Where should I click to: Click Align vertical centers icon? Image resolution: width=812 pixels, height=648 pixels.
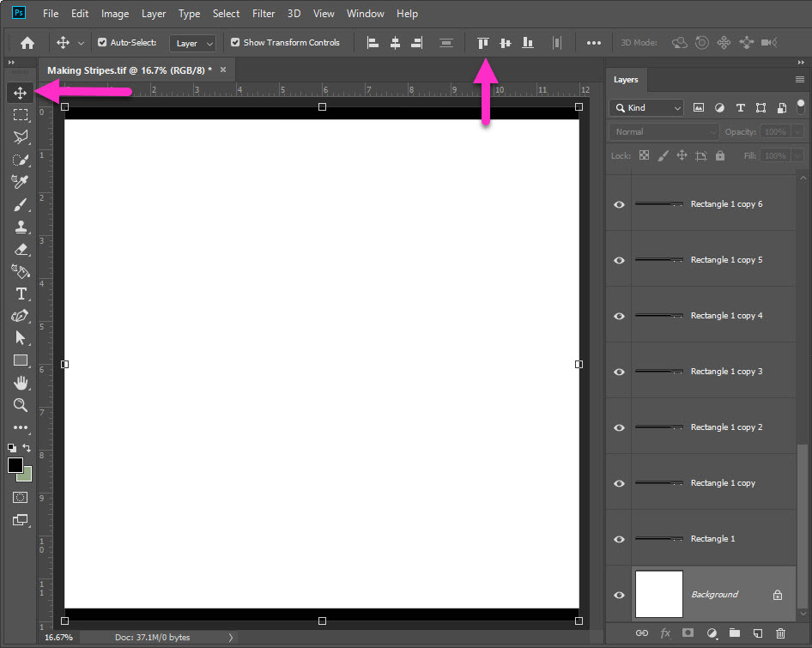pos(506,43)
